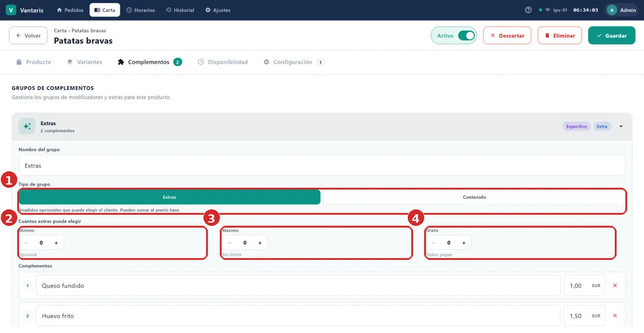Image resolution: width=644 pixels, height=333 pixels.
Task: Select the Complementos tab
Action: [x=150, y=62]
